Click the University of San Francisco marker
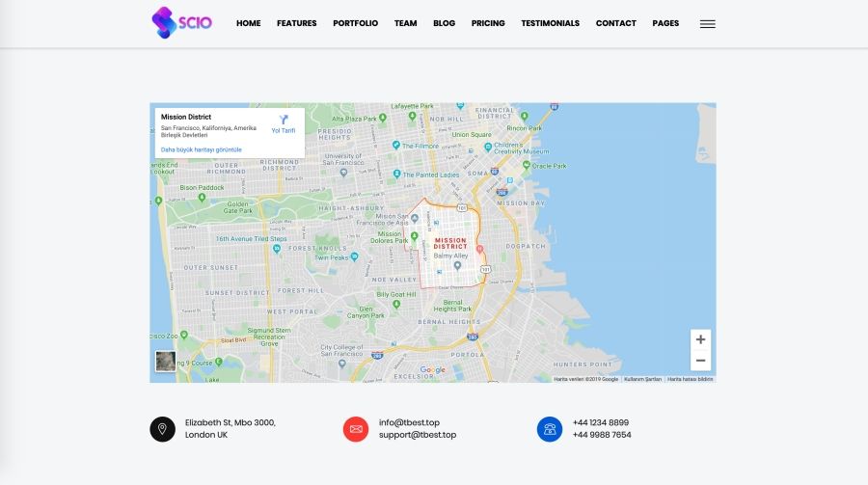Screen dimensions: 868x485 click(343, 173)
